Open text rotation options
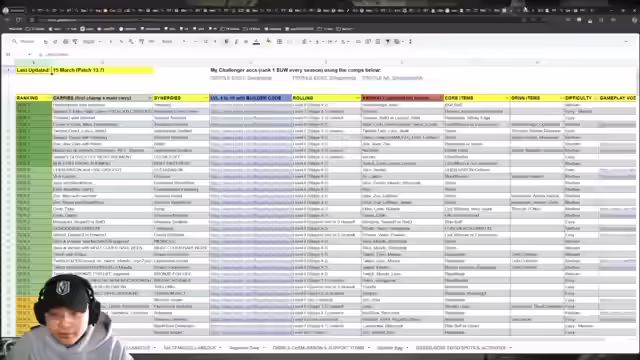640x360 pixels. pos(344,42)
